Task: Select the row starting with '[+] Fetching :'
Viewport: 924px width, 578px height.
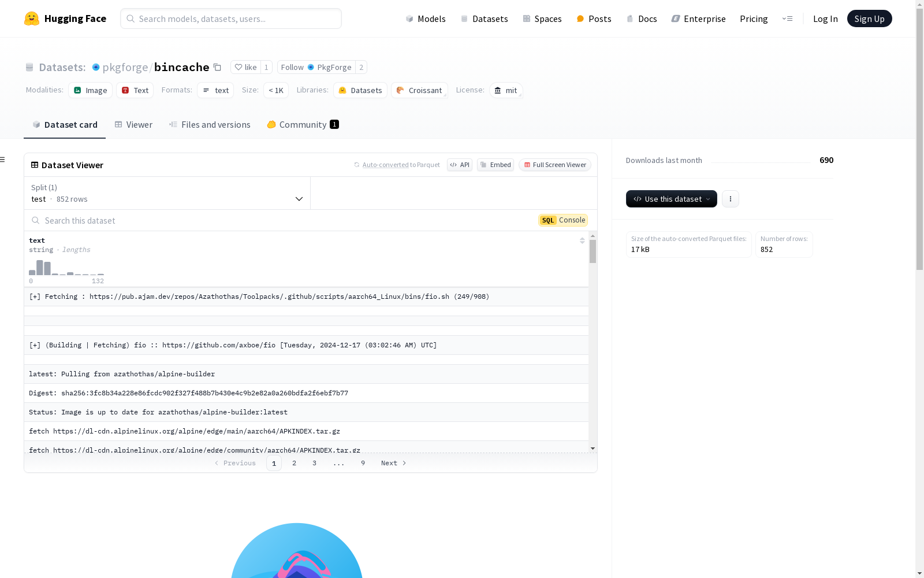Action: (x=306, y=297)
